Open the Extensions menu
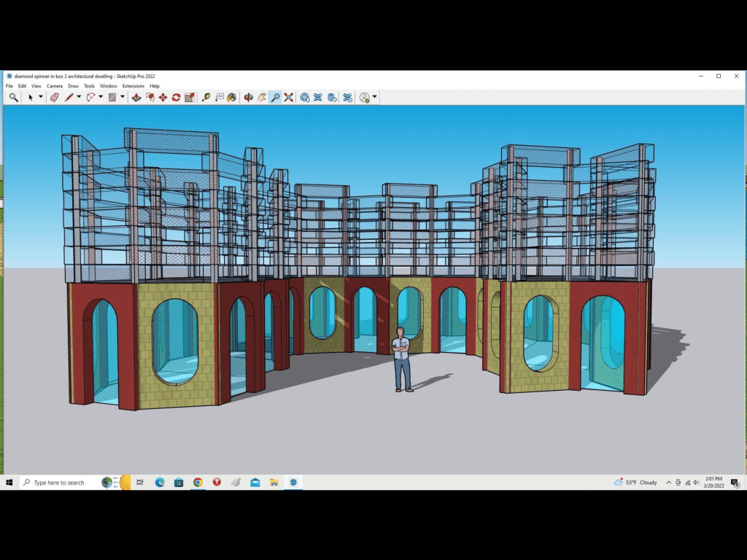 coord(133,86)
